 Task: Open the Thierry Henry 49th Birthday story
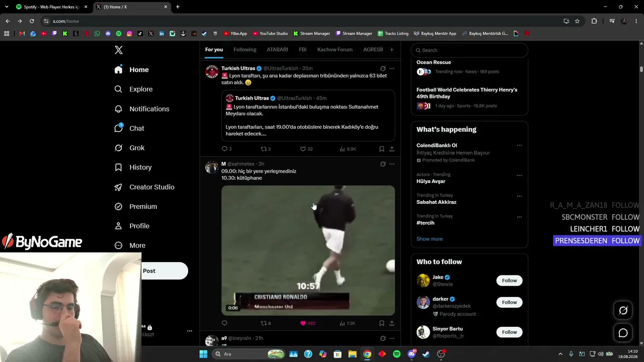(x=467, y=93)
